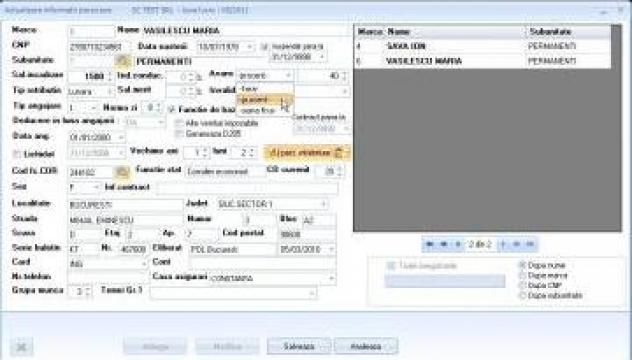
Task: Click calculator icon next to Sal. merit
Action: pos(199,92)
